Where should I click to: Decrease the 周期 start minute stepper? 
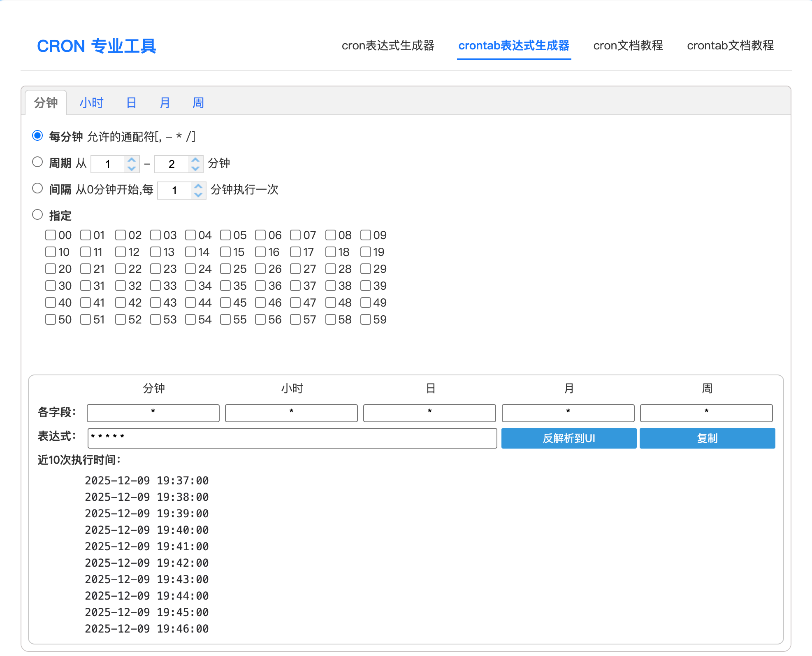[132, 168]
